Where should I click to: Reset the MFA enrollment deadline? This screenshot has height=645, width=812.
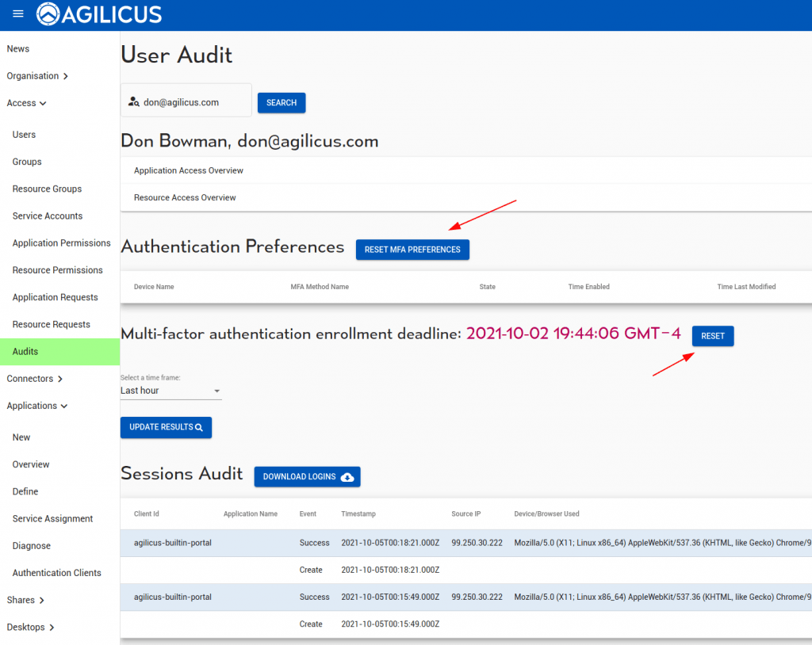[712, 336]
